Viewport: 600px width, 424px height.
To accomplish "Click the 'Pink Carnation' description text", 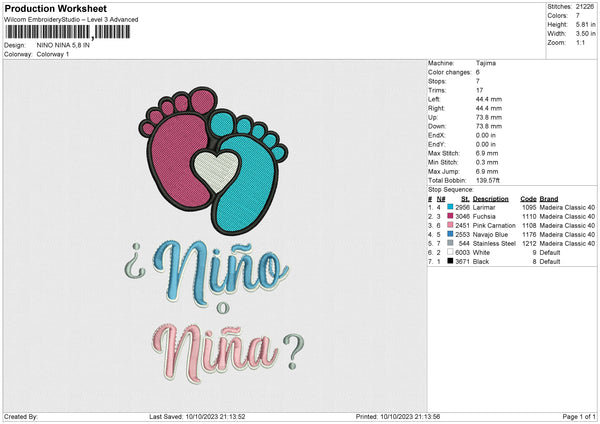I will coord(494,225).
